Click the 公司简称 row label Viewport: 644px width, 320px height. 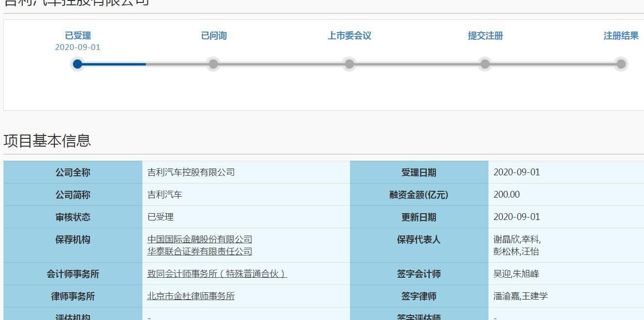73,195
